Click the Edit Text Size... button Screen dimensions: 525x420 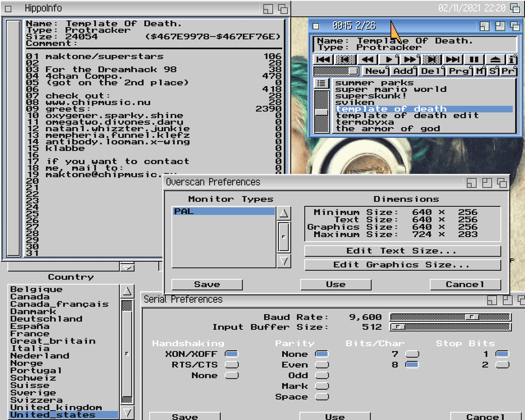(x=402, y=251)
